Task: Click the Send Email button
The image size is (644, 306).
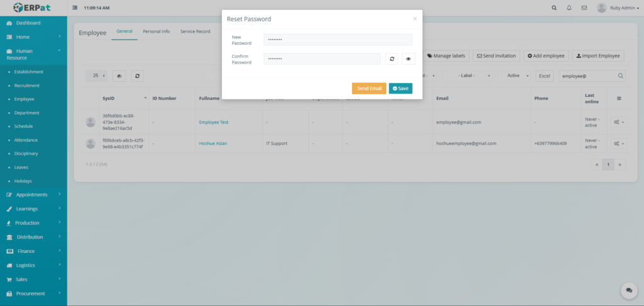Action: pyautogui.click(x=369, y=88)
